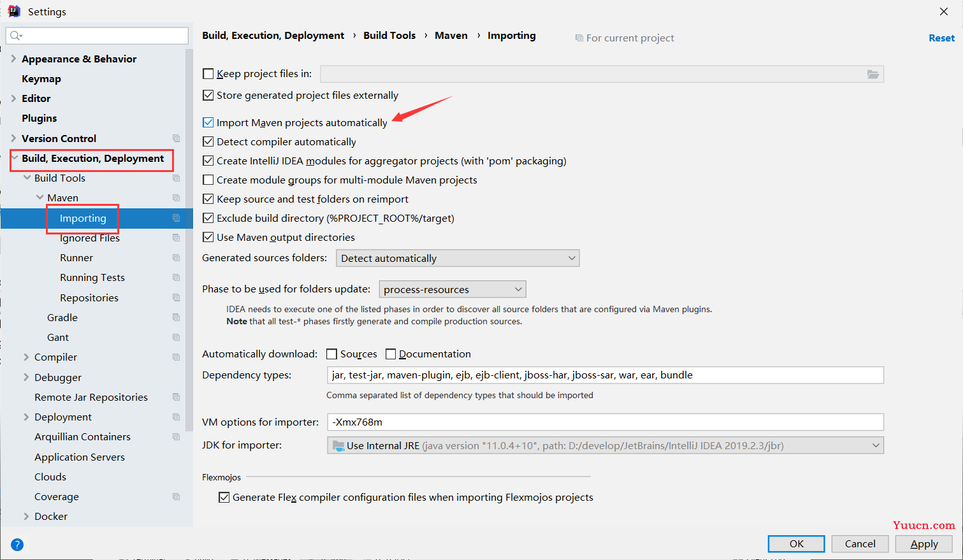Screen dimensions: 963x560
Task: Open Application Servers settings page
Action: 80,457
